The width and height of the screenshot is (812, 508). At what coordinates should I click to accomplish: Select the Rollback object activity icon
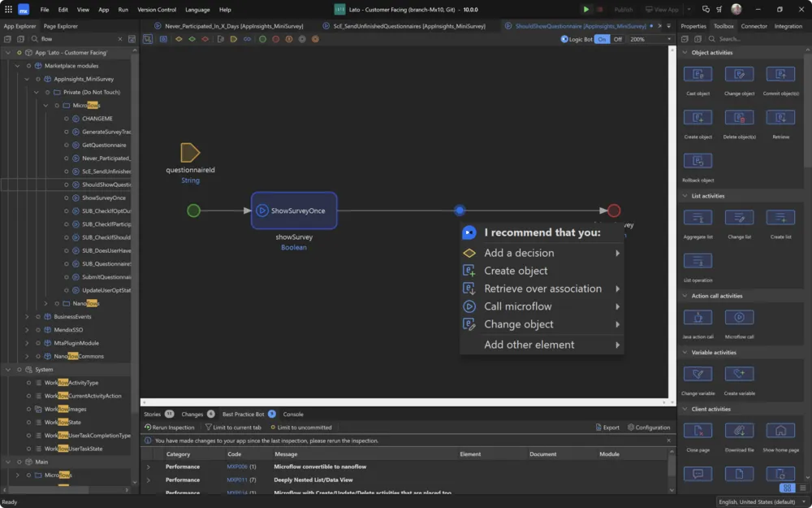point(698,161)
